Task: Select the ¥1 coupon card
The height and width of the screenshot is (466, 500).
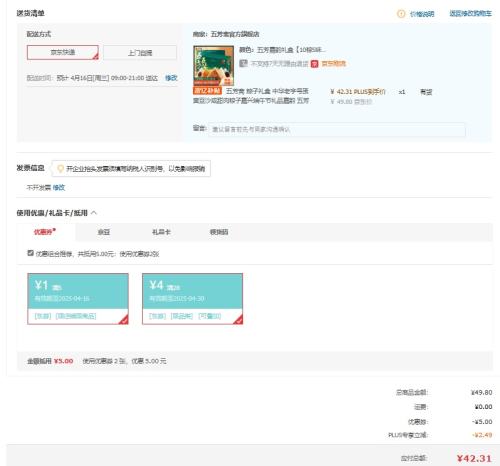Action: point(78,299)
